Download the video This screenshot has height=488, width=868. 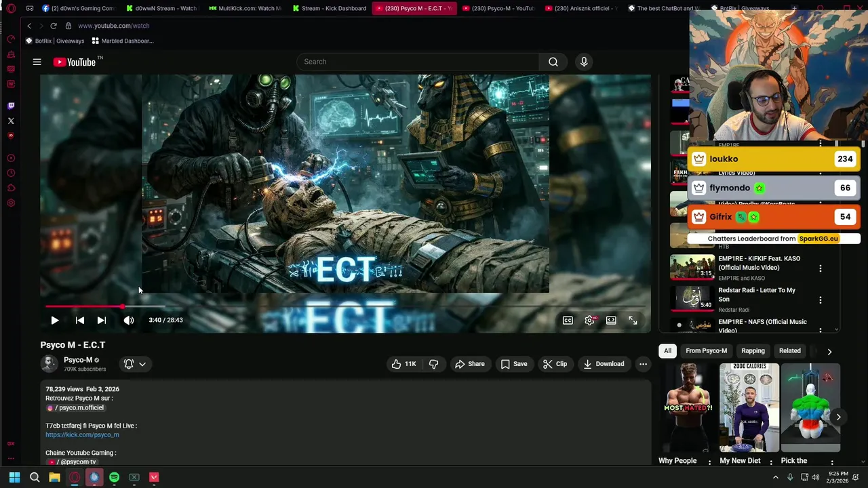pyautogui.click(x=604, y=364)
